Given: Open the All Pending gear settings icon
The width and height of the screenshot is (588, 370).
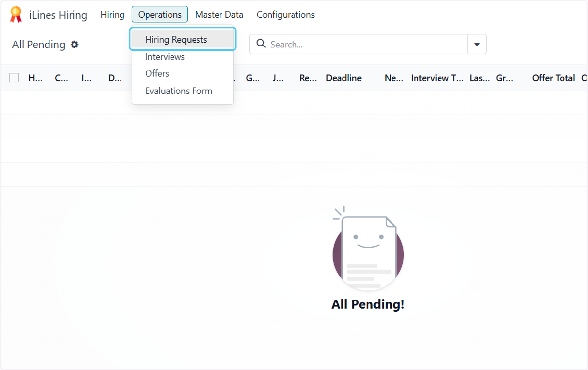Looking at the screenshot, I should tap(74, 45).
